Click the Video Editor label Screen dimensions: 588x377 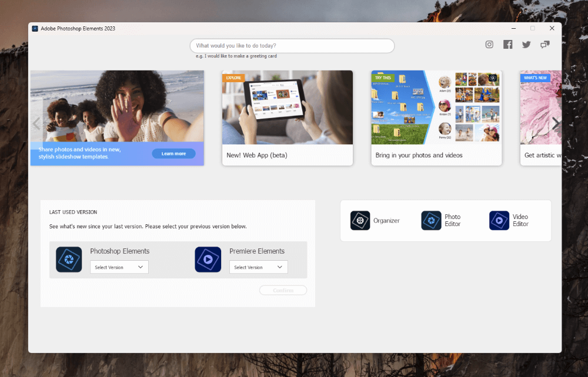(x=520, y=220)
